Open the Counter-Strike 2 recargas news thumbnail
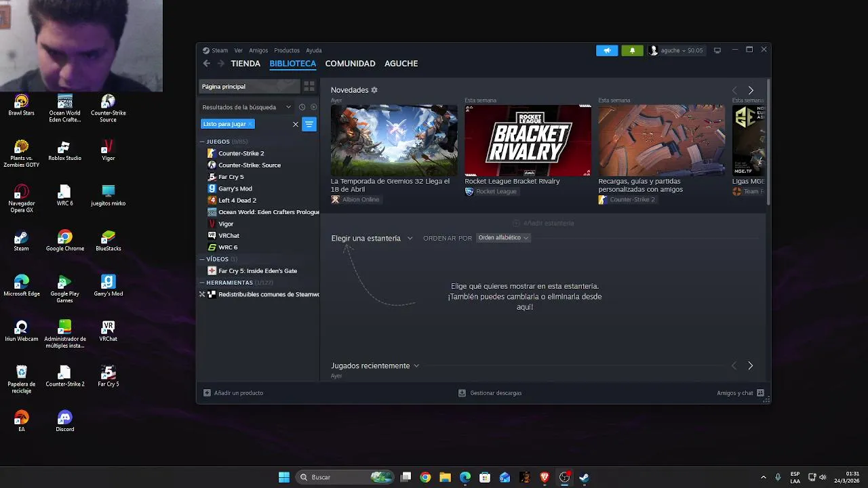Screen dimensions: 868x488 point(661,140)
